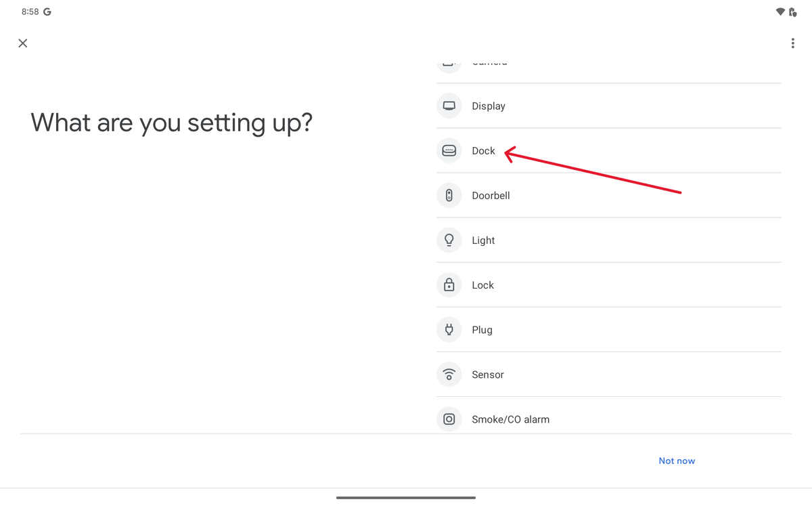This screenshot has width=812, height=508.
Task: Select the Doorbell list entry
Action: [491, 196]
